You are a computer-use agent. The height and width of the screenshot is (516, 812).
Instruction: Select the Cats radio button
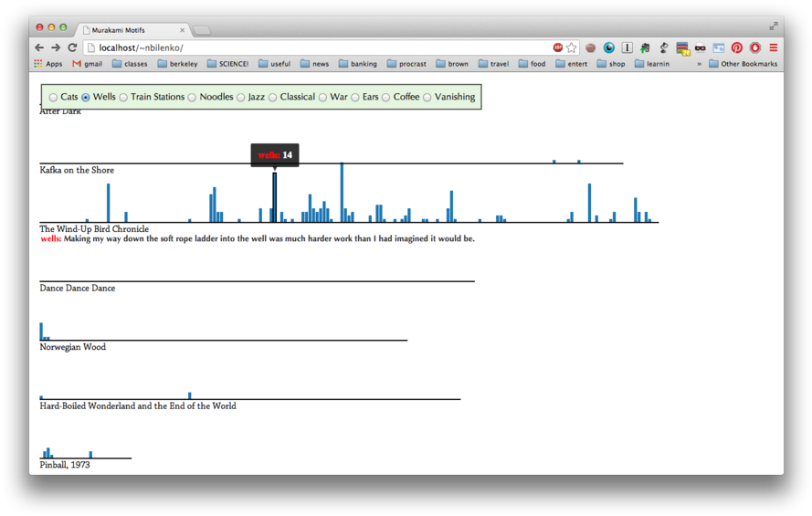[x=53, y=98]
